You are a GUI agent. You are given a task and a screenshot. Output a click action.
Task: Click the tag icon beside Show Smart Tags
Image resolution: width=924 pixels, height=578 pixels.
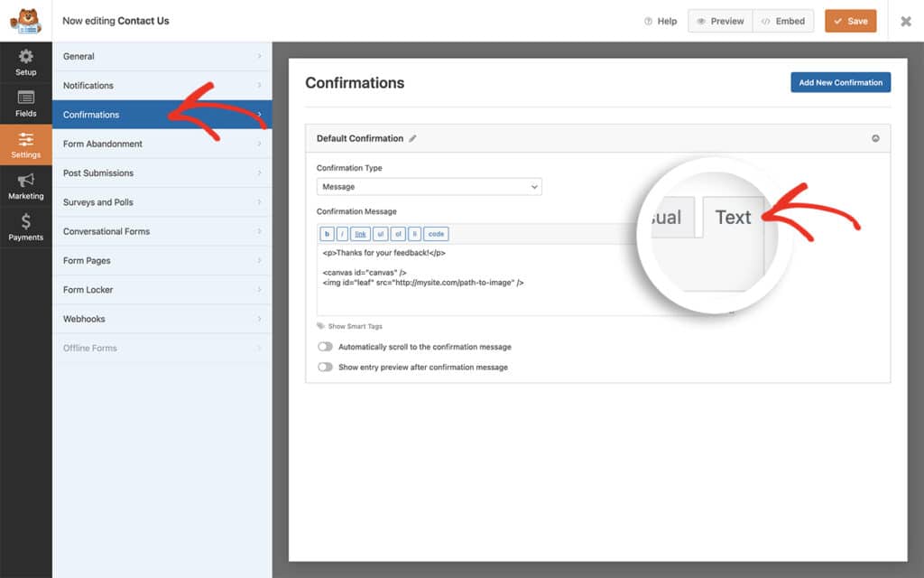(320, 325)
